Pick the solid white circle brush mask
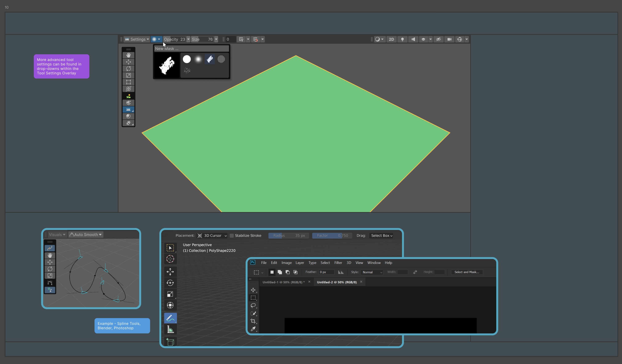This screenshot has width=622, height=364. pos(187,59)
